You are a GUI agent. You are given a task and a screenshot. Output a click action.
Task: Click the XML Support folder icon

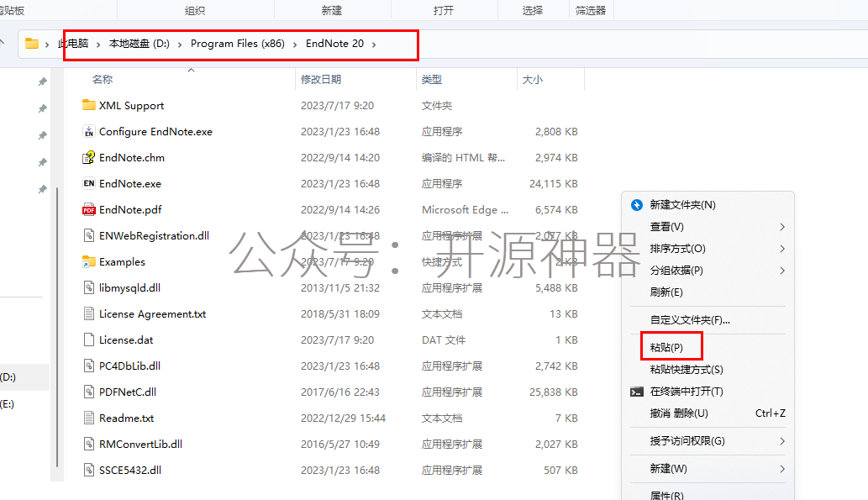[88, 105]
